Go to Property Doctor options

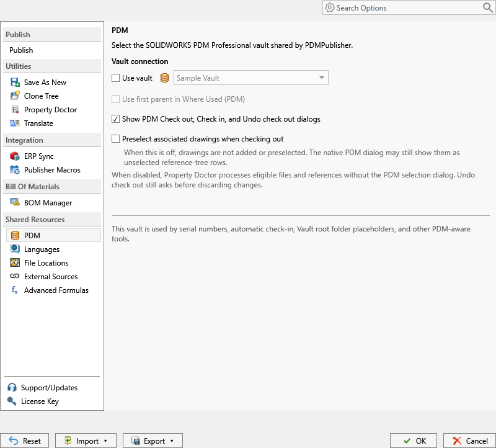pos(51,110)
